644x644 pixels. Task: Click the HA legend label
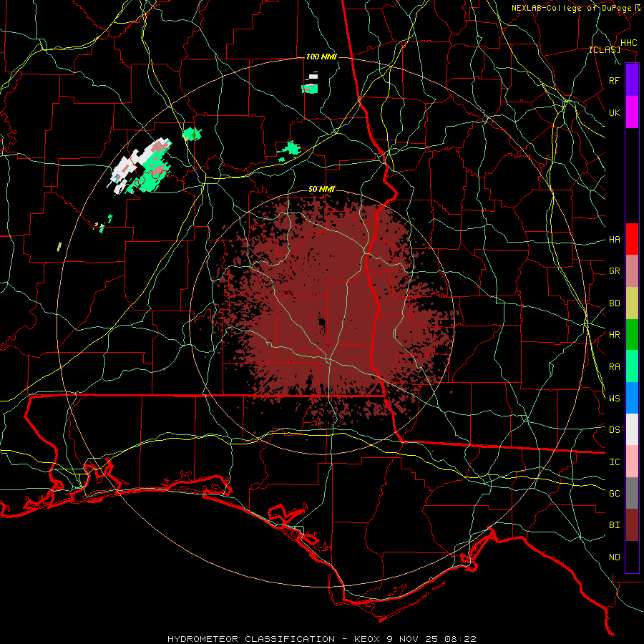[614, 240]
